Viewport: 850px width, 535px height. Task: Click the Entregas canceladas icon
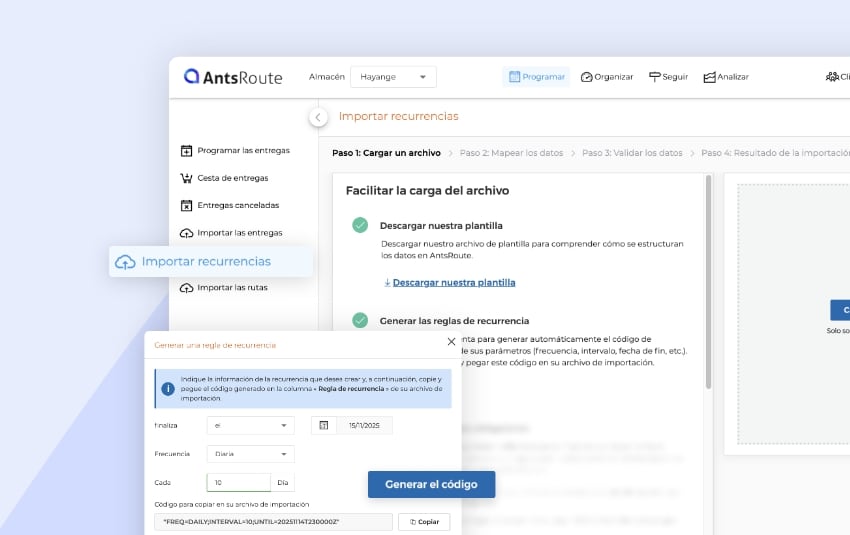[186, 205]
